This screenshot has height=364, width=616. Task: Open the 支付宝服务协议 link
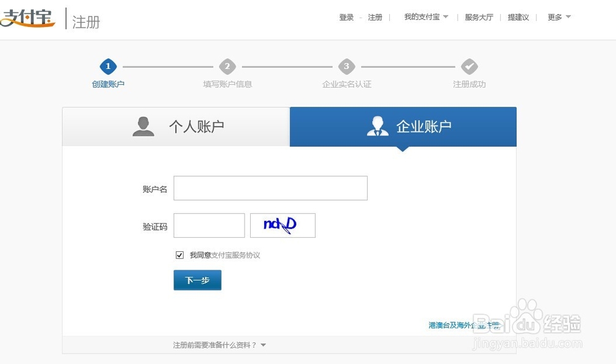click(236, 255)
